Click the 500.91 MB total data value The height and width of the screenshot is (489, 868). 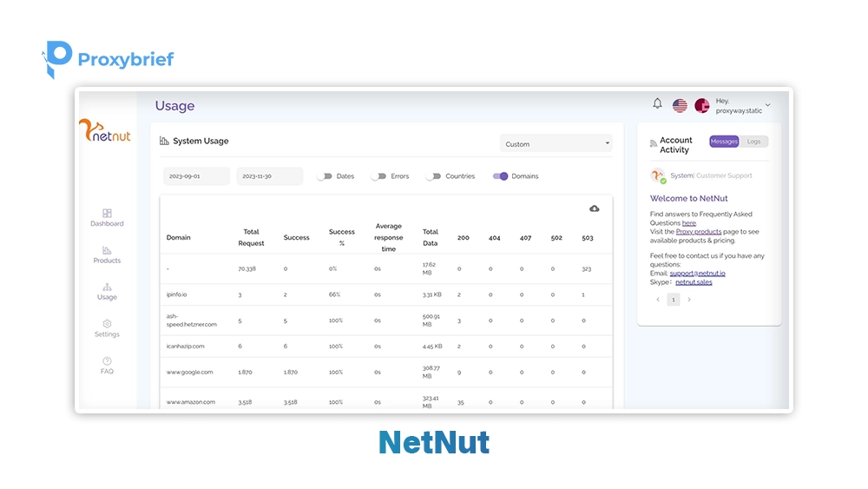coord(431,320)
